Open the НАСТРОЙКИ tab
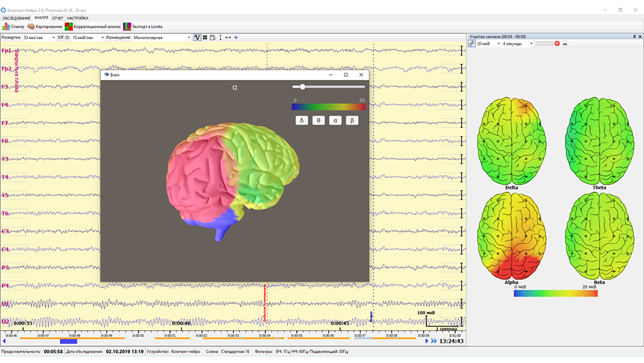 [x=78, y=18]
